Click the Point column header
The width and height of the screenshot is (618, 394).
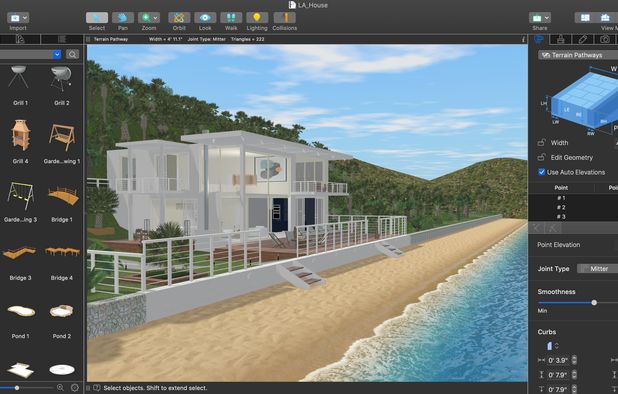pos(561,188)
